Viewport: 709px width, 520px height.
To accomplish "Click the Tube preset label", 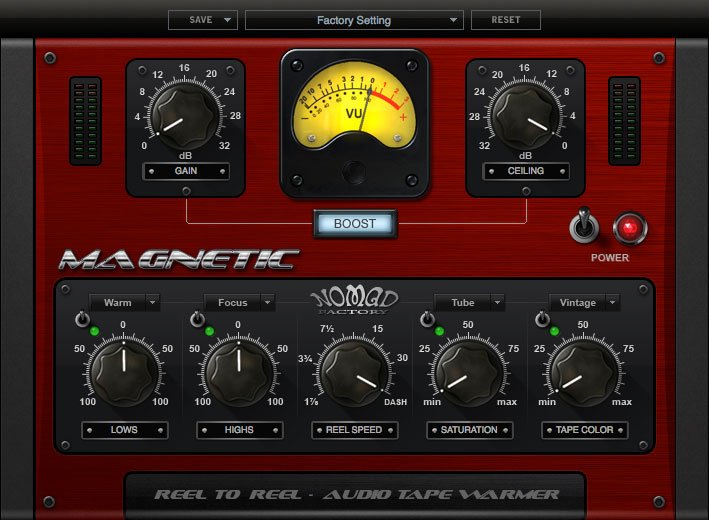I will (x=463, y=303).
